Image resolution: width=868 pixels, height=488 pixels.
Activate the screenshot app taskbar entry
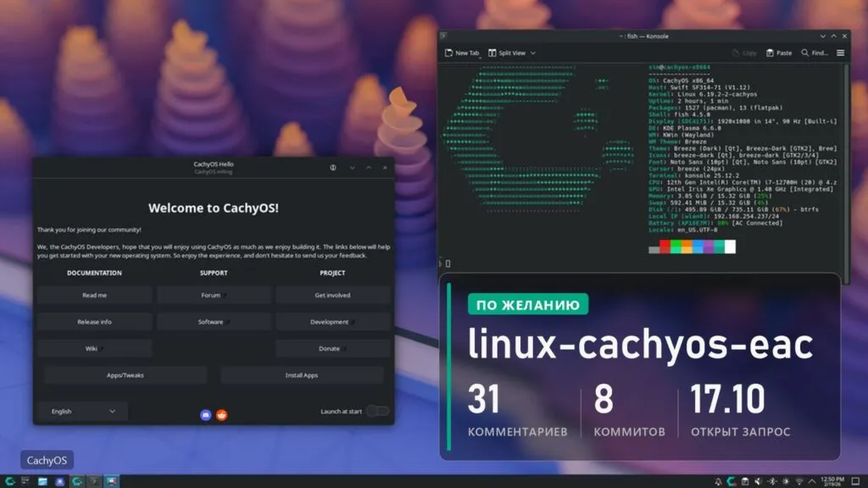pyautogui.click(x=112, y=481)
